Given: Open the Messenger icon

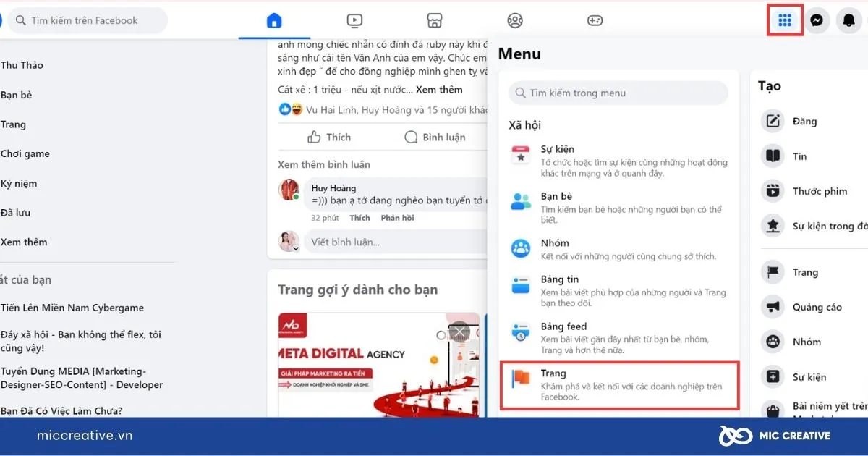Looking at the screenshot, I should 817,20.
